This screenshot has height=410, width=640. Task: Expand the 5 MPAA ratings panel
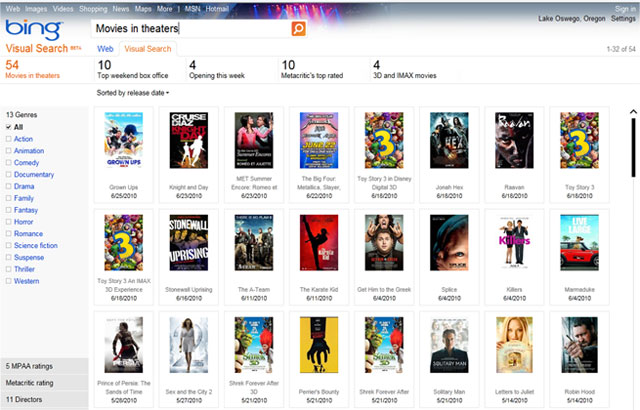tap(44, 366)
